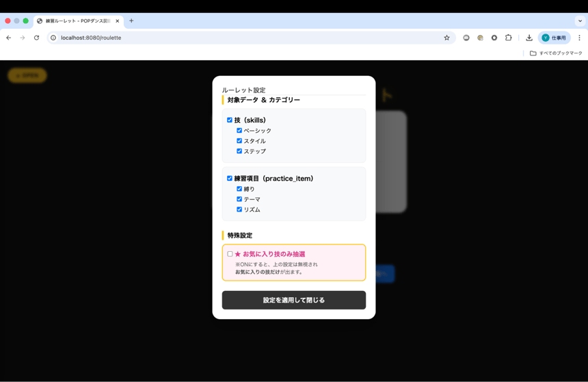Viewport: 588px width, 382px height.
Task: Focus the localhost:8080/roulette address bar
Action: click(251, 38)
